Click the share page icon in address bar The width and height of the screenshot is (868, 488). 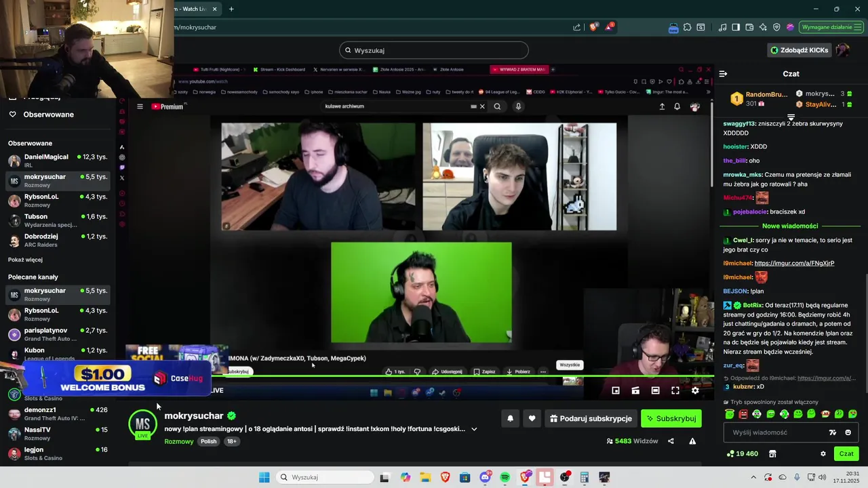576,27
